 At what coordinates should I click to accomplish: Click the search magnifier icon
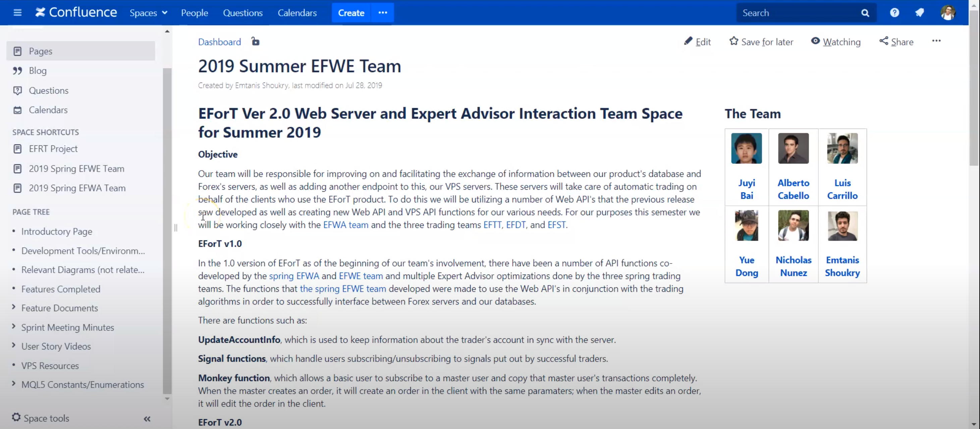click(x=865, y=13)
